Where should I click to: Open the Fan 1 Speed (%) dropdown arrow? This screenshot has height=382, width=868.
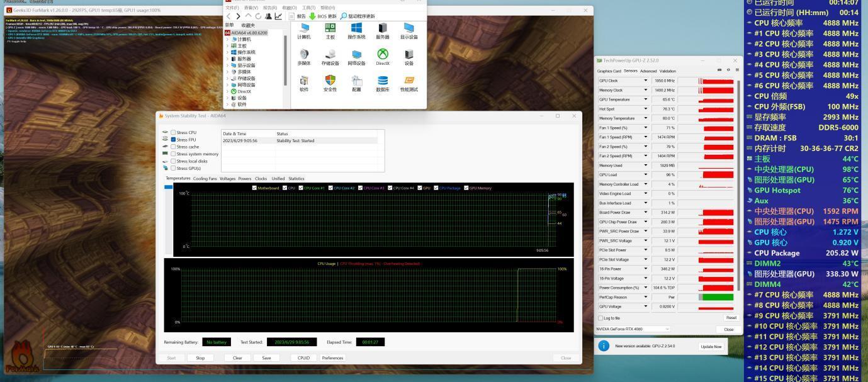(x=645, y=128)
